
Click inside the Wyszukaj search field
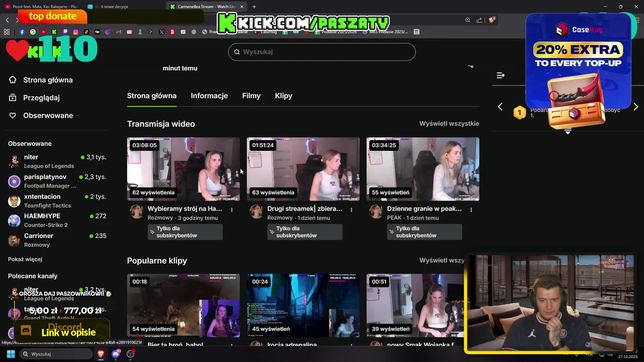[322, 52]
